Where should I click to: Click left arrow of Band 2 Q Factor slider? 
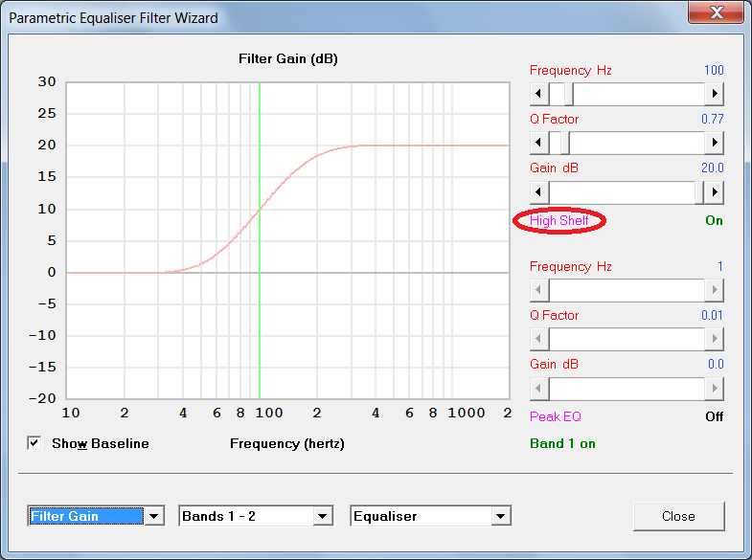click(539, 339)
